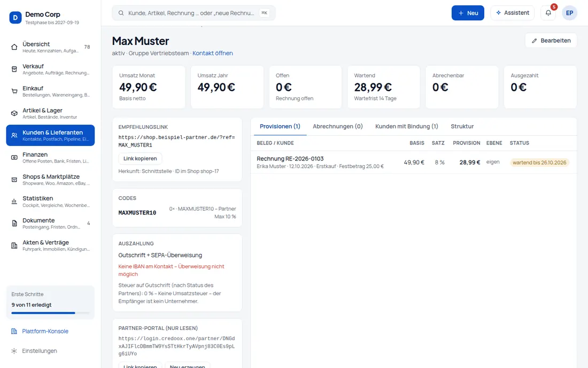Click the PROVISION column header
This screenshot has width=588, height=368.
coord(467,143)
